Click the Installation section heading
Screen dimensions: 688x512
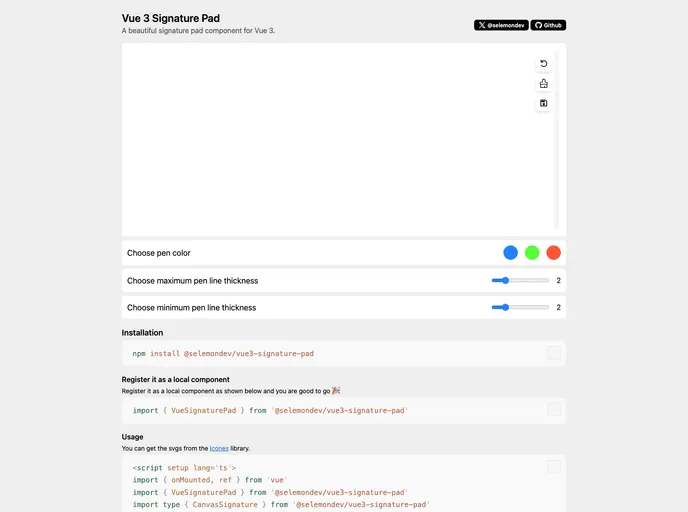coord(142,333)
